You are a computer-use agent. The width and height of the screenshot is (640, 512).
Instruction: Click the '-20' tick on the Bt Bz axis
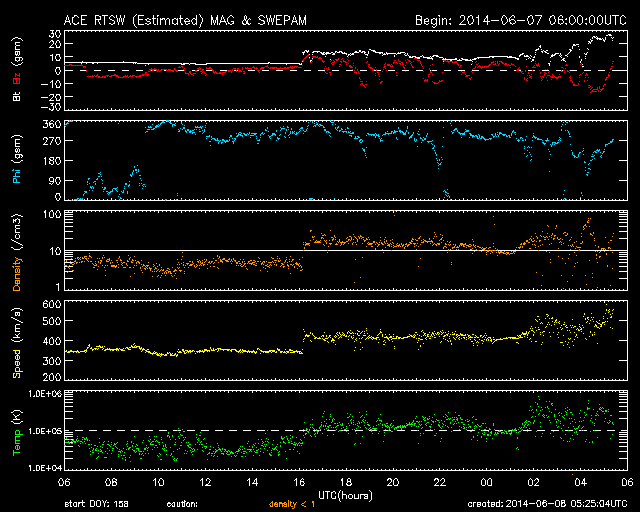pos(51,96)
